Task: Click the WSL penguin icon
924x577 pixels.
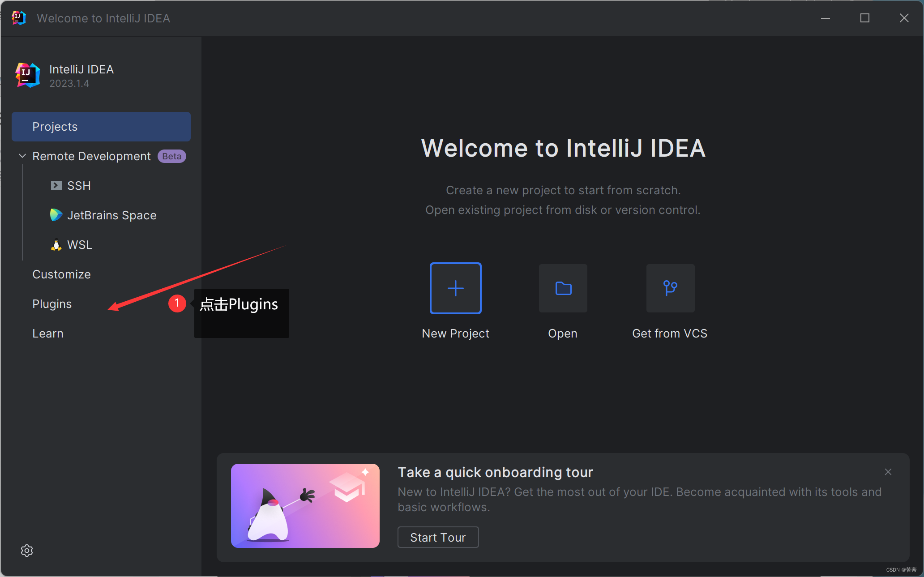Action: [x=56, y=245]
